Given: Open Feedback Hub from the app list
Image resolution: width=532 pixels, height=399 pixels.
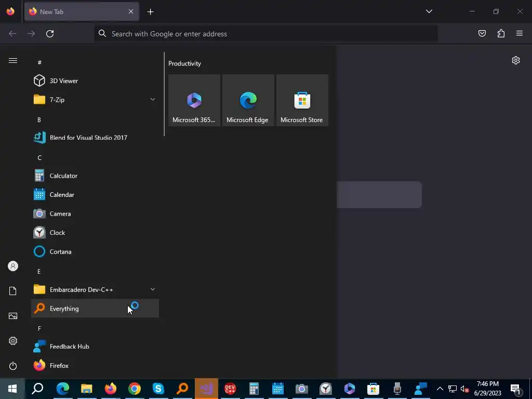Looking at the screenshot, I should [x=95, y=347].
